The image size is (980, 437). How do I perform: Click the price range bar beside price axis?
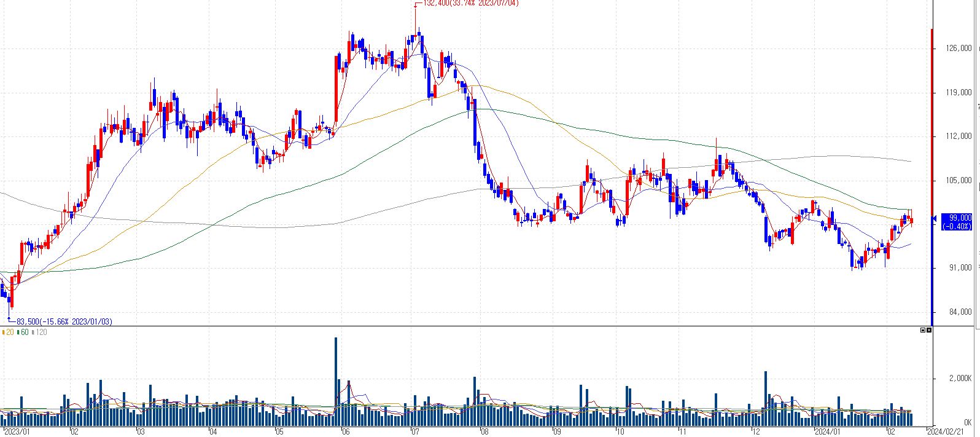[x=932, y=177]
